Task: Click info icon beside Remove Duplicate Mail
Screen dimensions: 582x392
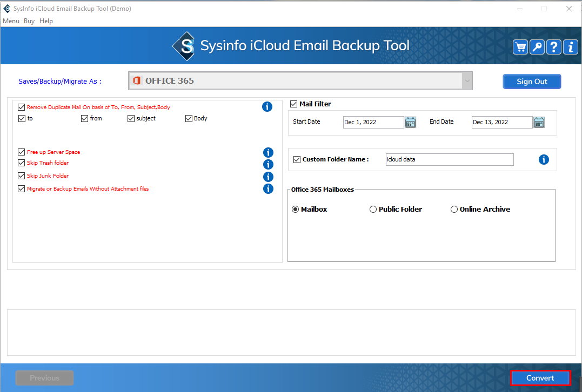Action: point(267,107)
